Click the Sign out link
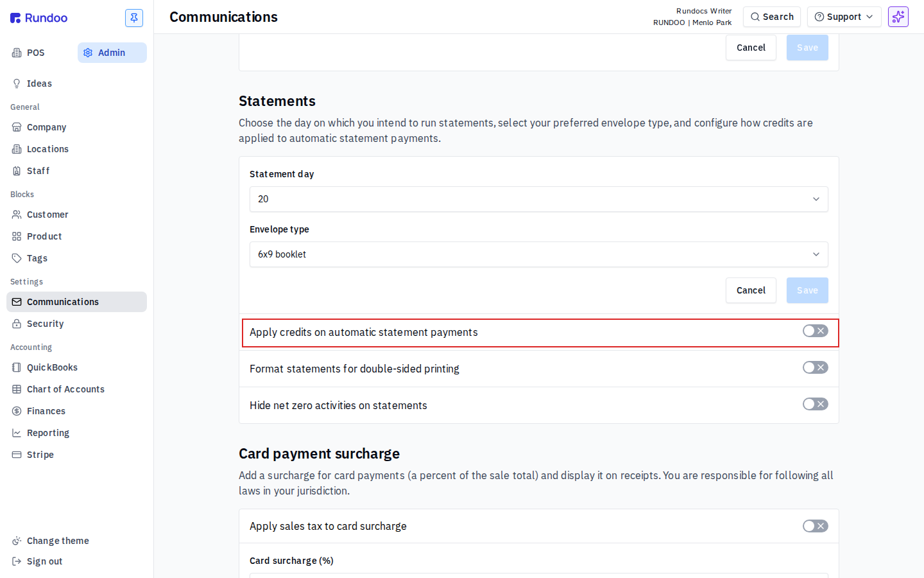 pyautogui.click(x=45, y=561)
